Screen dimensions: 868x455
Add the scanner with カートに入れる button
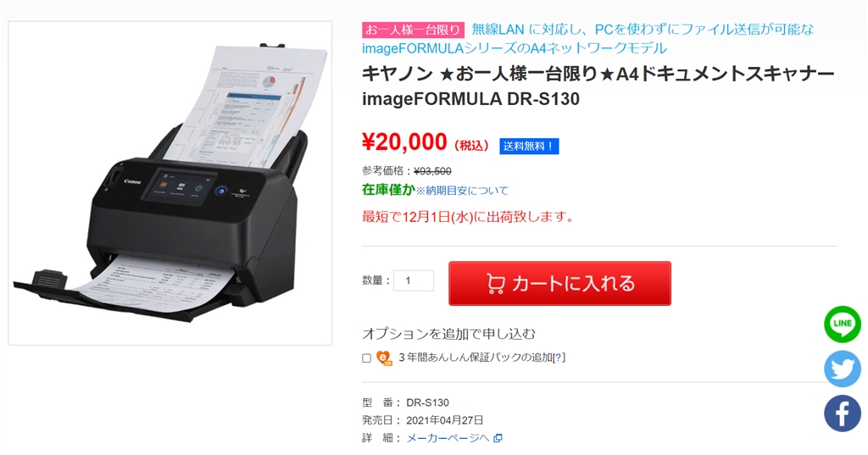[559, 283]
